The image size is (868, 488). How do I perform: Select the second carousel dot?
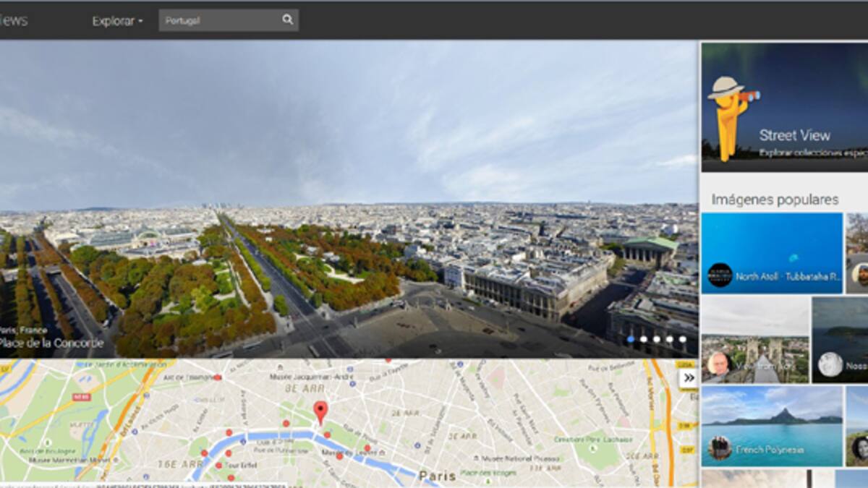(x=644, y=339)
